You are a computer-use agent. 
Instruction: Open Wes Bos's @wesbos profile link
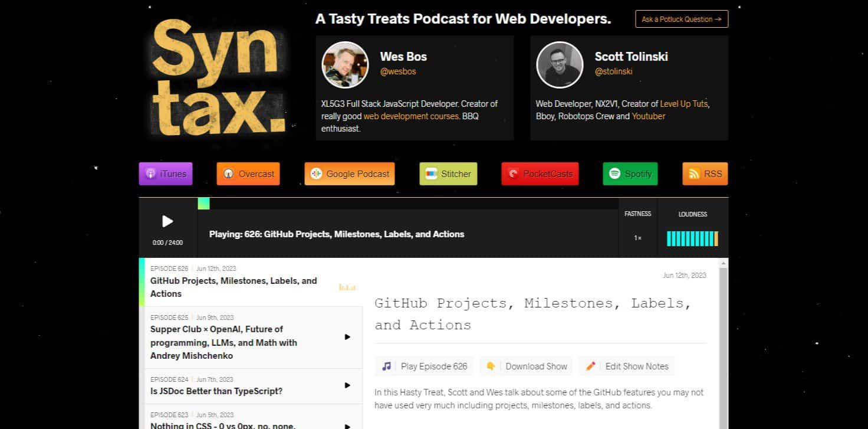pyautogui.click(x=398, y=71)
